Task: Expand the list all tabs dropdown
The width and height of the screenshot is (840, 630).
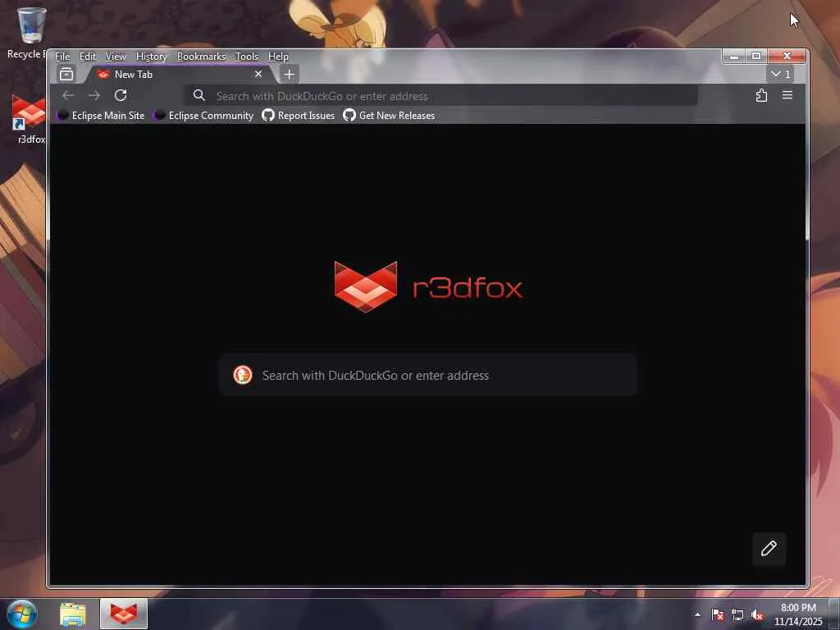Action: click(x=781, y=74)
